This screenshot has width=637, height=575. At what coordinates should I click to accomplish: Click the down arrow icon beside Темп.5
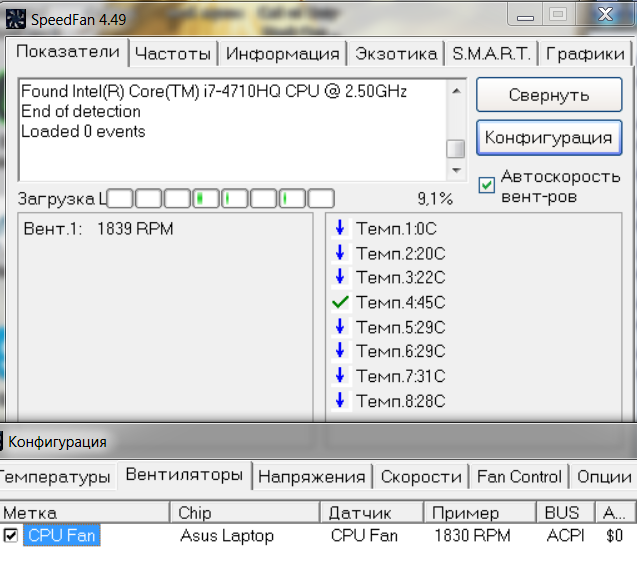click(x=340, y=326)
